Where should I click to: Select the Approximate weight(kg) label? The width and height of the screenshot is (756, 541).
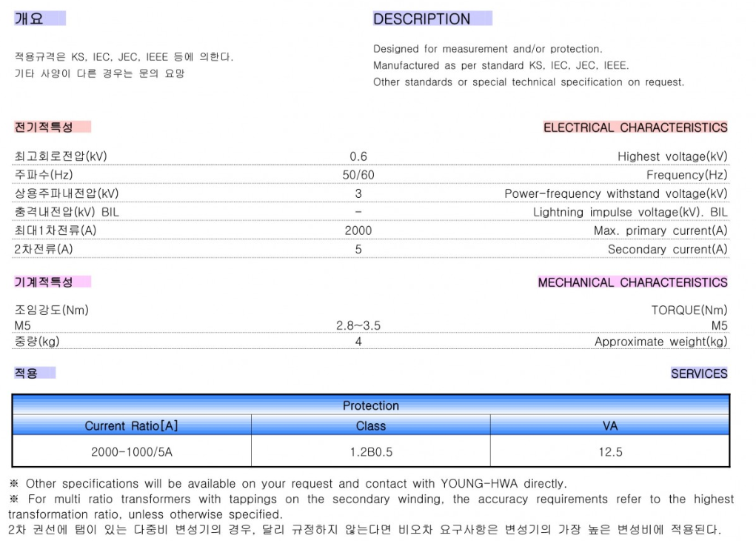[660, 342]
